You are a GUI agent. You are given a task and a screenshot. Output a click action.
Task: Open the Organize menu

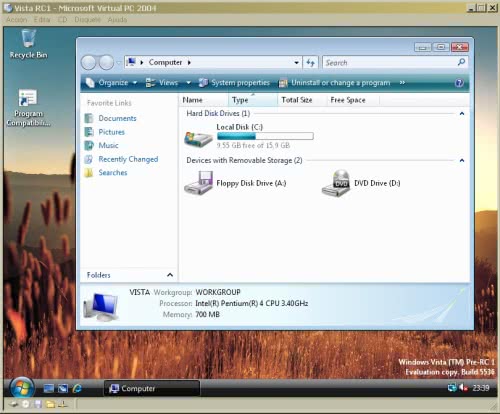tap(111, 83)
